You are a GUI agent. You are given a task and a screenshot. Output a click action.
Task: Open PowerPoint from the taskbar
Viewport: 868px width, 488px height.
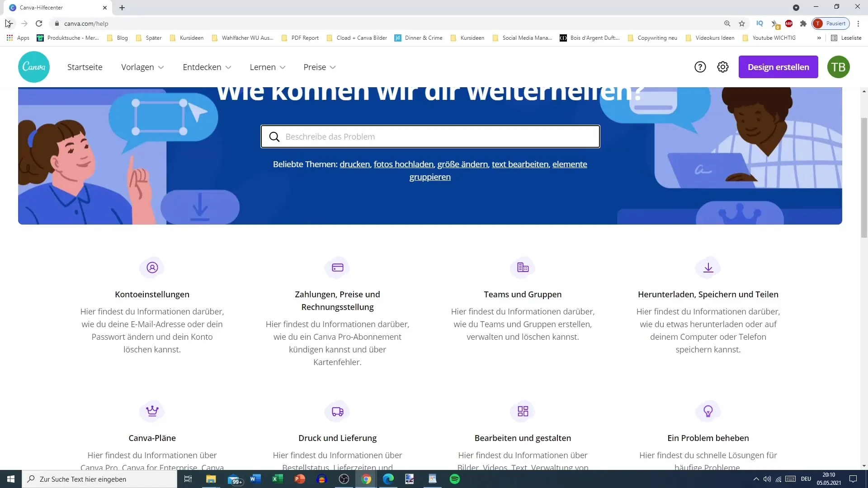click(x=300, y=479)
